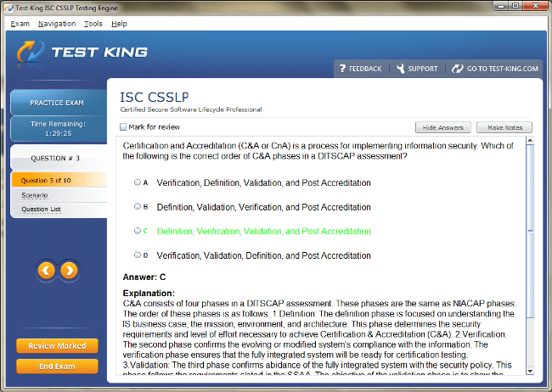Open the Scenario link in the sidebar
Screen dimensions: 552x392
click(35, 195)
